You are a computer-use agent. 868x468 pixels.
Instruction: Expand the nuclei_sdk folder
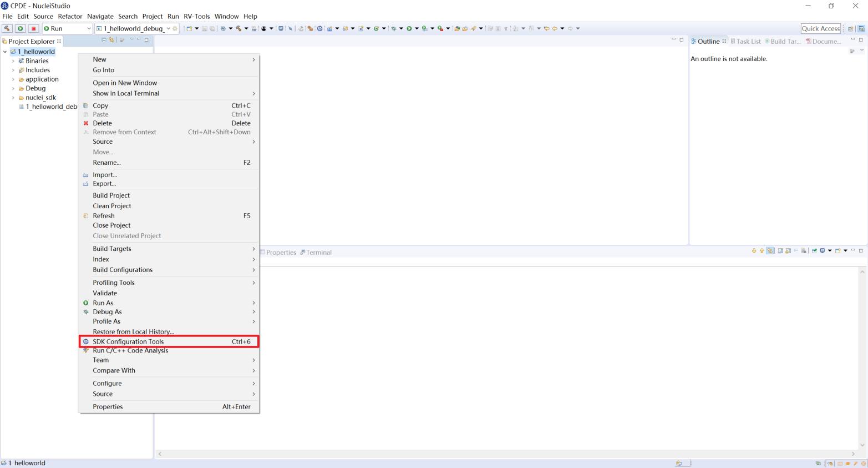(13, 98)
